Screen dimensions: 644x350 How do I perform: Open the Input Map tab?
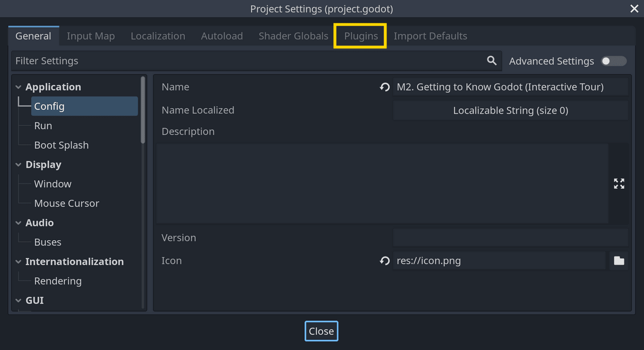91,36
